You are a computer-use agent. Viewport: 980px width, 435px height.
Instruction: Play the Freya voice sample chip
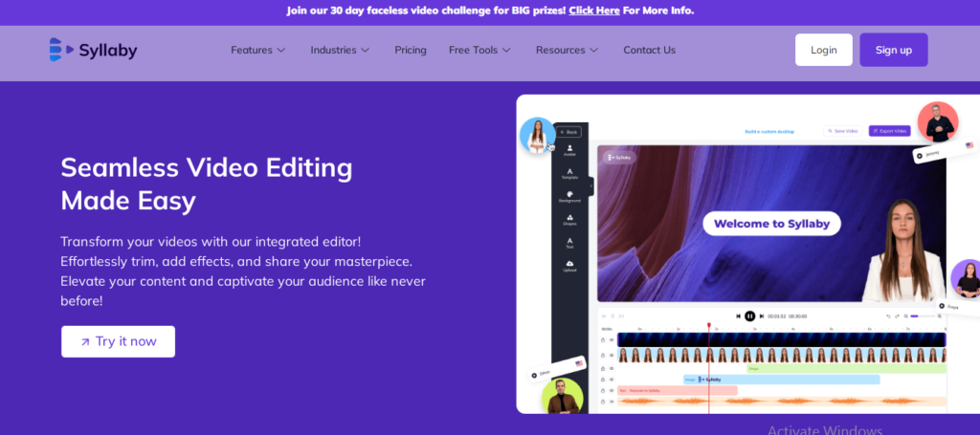tap(942, 305)
